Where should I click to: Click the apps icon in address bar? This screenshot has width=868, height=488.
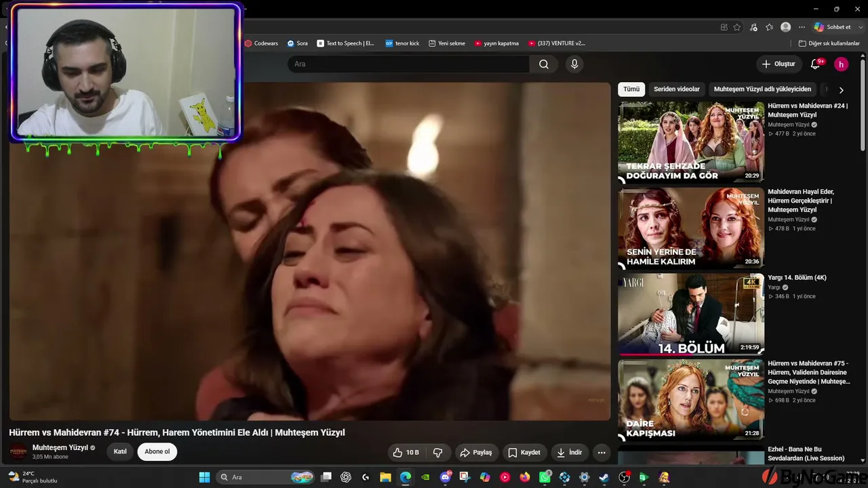(x=724, y=27)
